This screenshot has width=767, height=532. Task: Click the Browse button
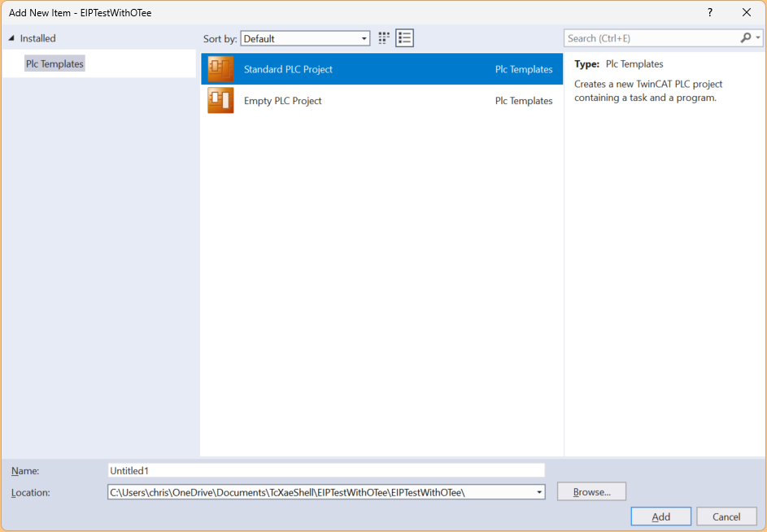tap(591, 492)
